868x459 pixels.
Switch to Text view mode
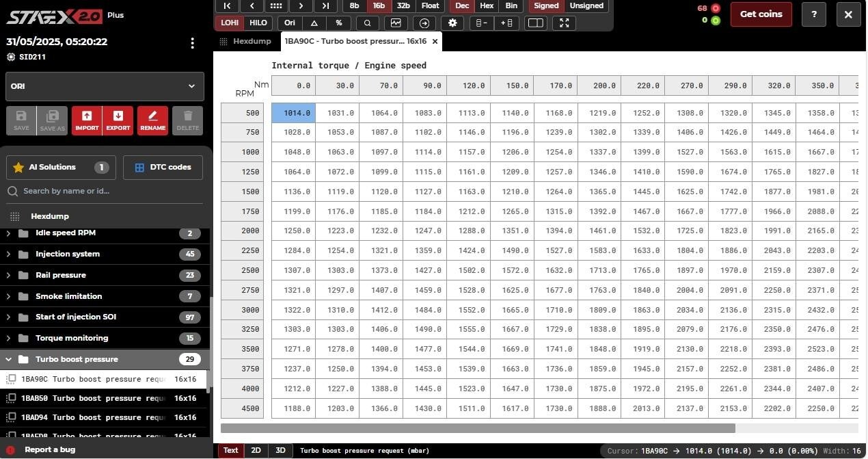tap(231, 451)
